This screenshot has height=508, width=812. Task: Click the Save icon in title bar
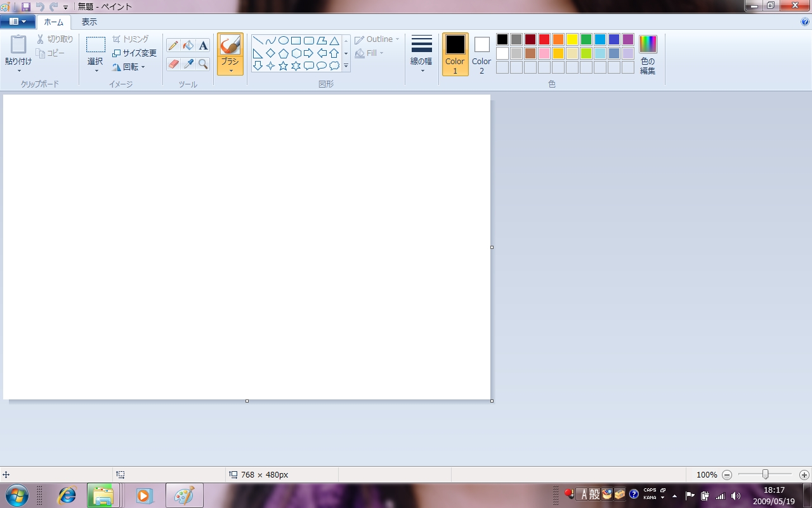pos(26,6)
